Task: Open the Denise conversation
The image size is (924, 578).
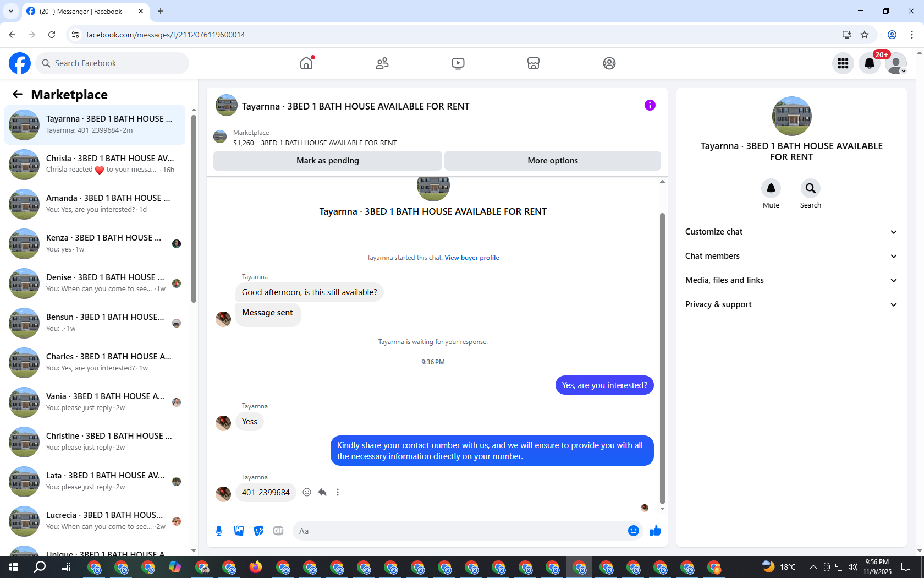Action: coord(95,283)
